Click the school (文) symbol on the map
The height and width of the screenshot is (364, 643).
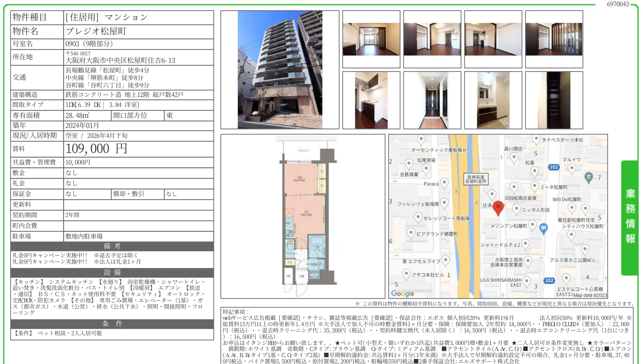(589, 177)
